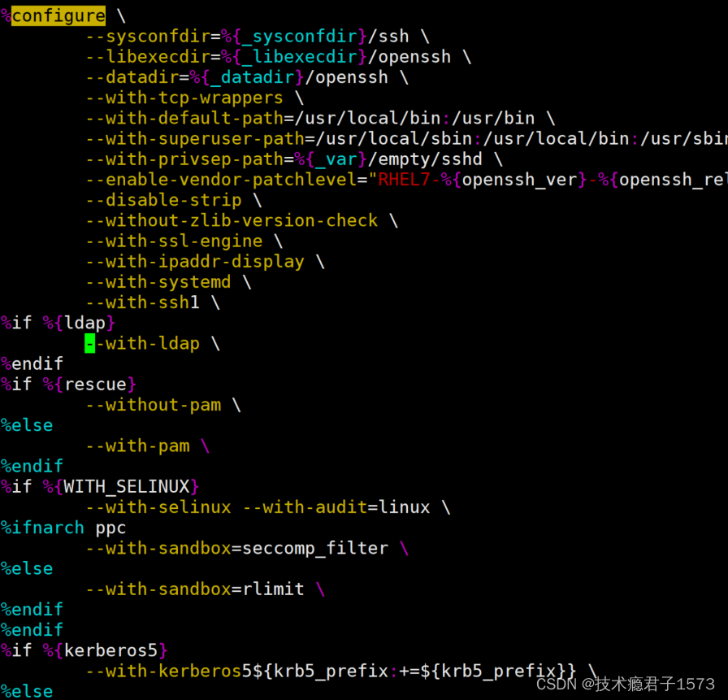This screenshot has width=728, height=700.
Task: Click the %else line above --with-sandbox=rlimit
Action: (x=27, y=568)
